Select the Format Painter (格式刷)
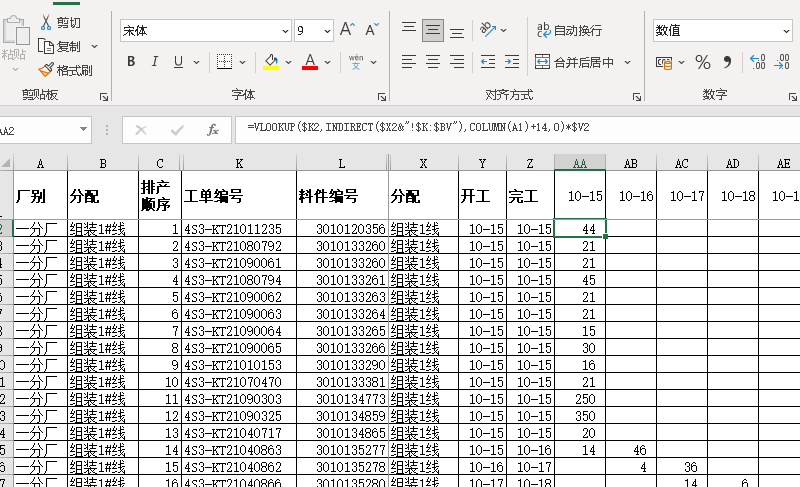 [65, 70]
